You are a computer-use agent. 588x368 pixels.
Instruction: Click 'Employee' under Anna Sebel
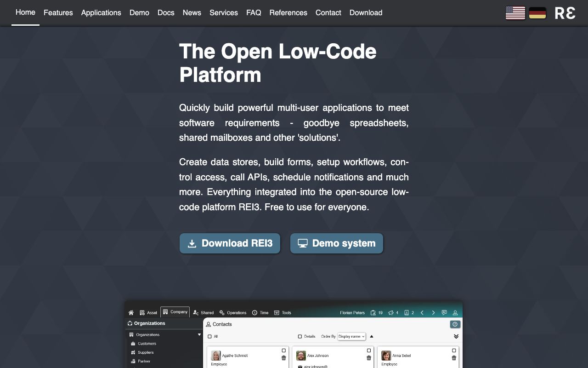(x=389, y=364)
